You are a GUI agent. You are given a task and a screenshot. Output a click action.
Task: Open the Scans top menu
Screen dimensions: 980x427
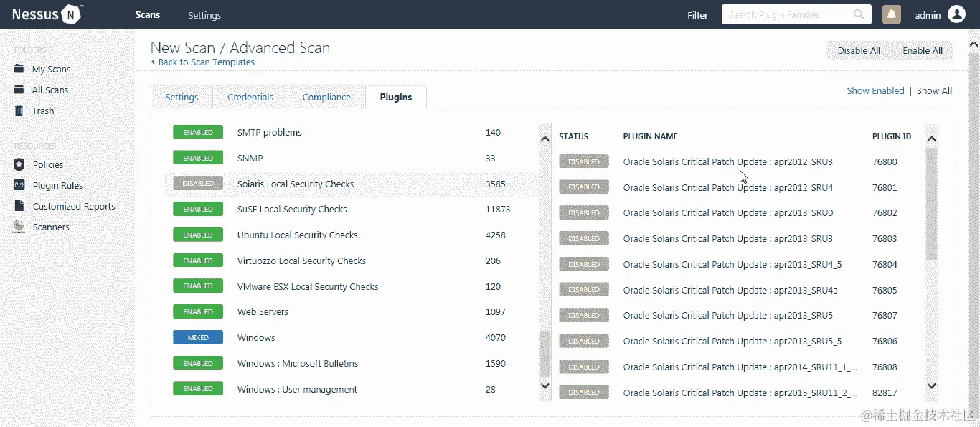click(x=148, y=14)
